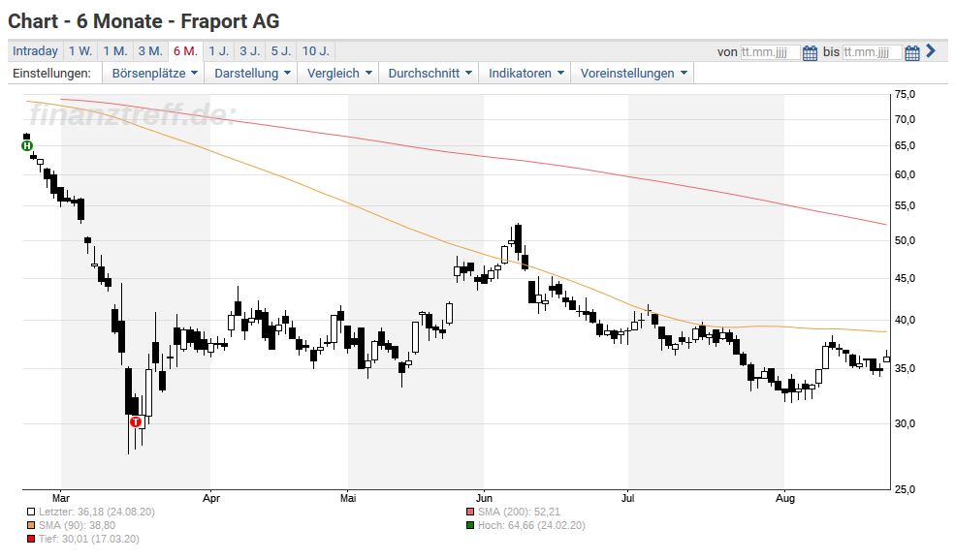The width and height of the screenshot is (955, 560).
Task: Click the 'von' start date field
Action: click(770, 52)
